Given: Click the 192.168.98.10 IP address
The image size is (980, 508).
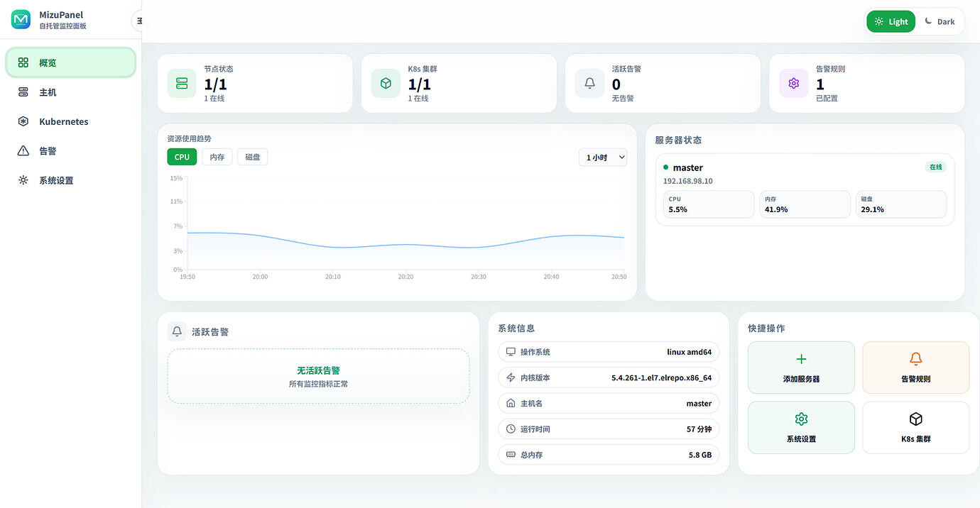Looking at the screenshot, I should point(687,181).
